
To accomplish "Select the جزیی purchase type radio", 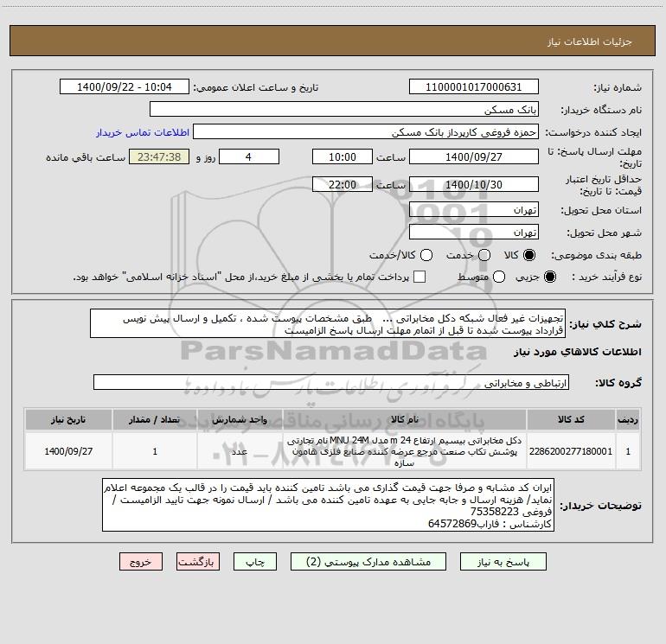I will [549, 277].
